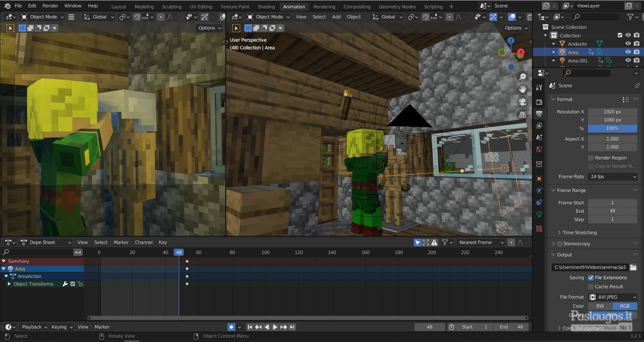
Task: Open the Dope Sheet Channel menu
Action: pos(144,242)
